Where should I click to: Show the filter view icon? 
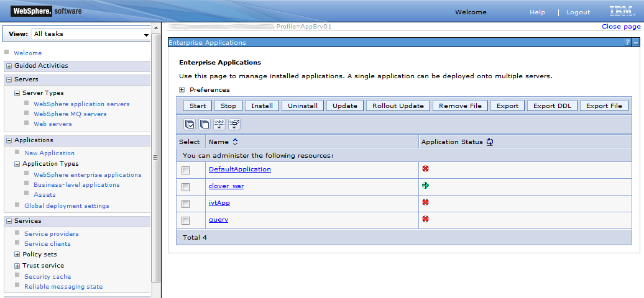tap(219, 124)
